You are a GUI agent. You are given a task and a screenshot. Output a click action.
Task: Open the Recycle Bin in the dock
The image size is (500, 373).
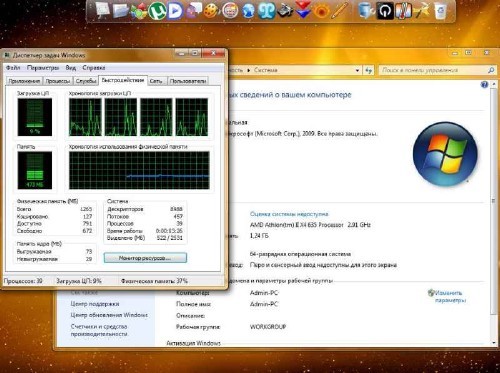click(x=440, y=11)
